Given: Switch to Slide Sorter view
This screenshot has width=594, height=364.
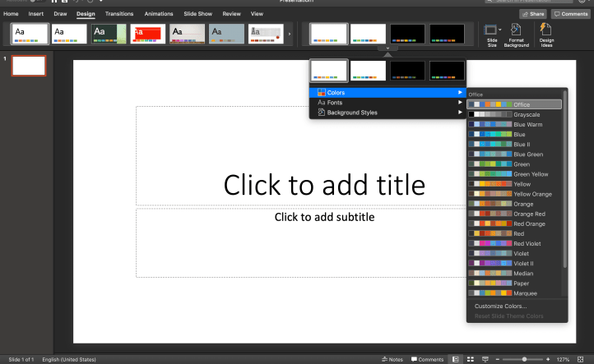Looking at the screenshot, I should 471,359.
